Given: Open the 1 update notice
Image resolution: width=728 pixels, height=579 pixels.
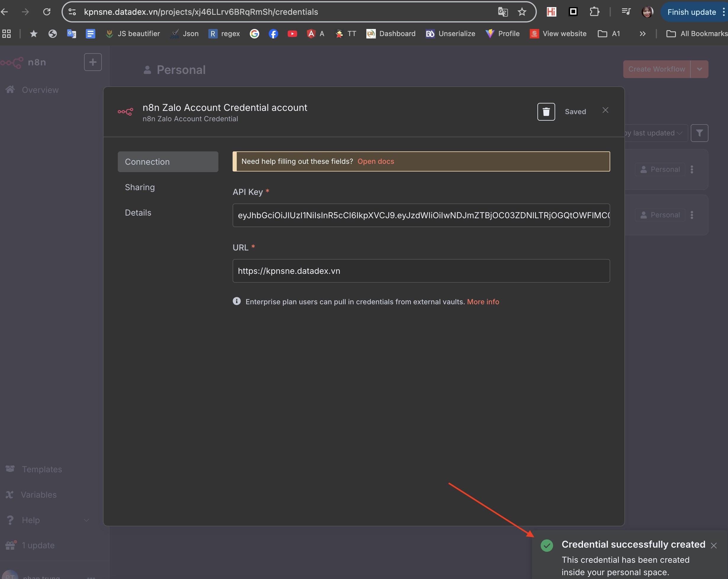Looking at the screenshot, I should point(30,545).
